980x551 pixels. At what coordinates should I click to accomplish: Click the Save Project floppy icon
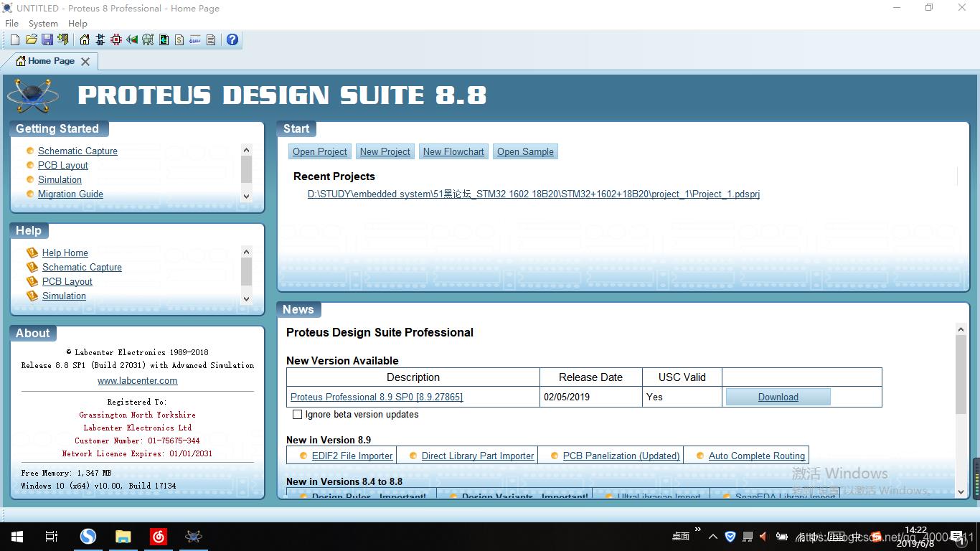47,39
